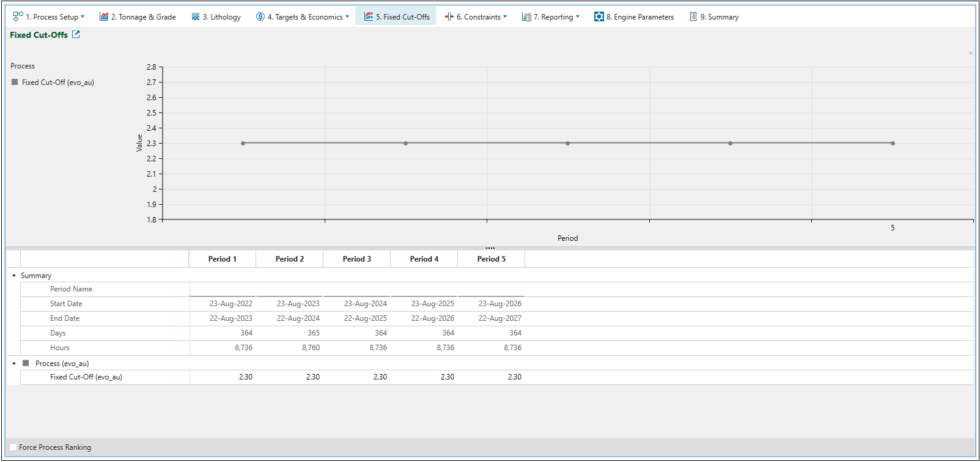Toggle Fixed Cut-Off (evo_au) legend series
980x462 pixels.
click(15, 82)
